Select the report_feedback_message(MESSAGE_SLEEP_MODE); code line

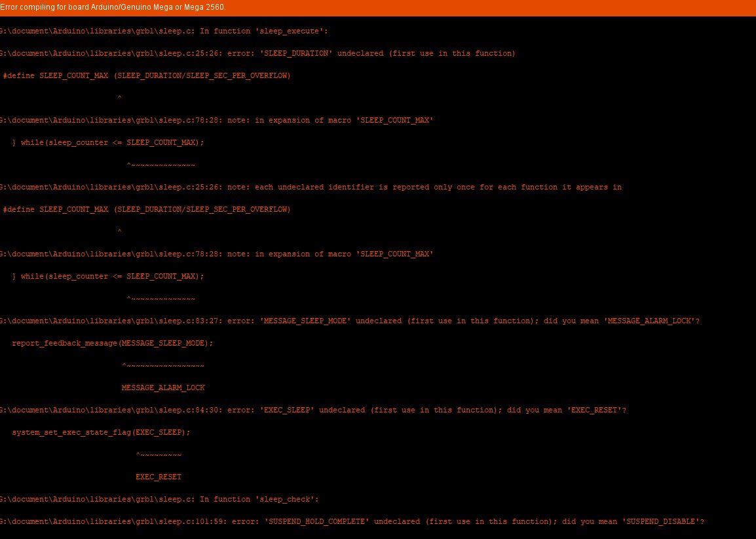[x=112, y=343]
